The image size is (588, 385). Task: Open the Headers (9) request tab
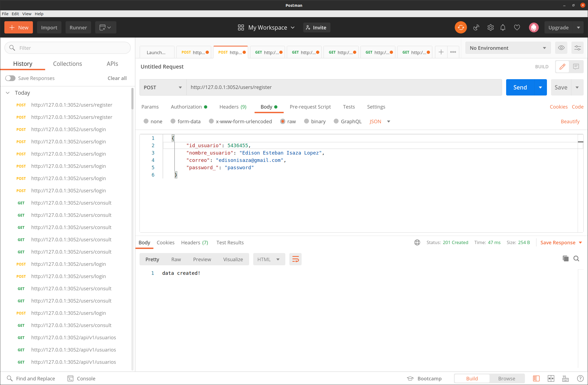(x=233, y=107)
